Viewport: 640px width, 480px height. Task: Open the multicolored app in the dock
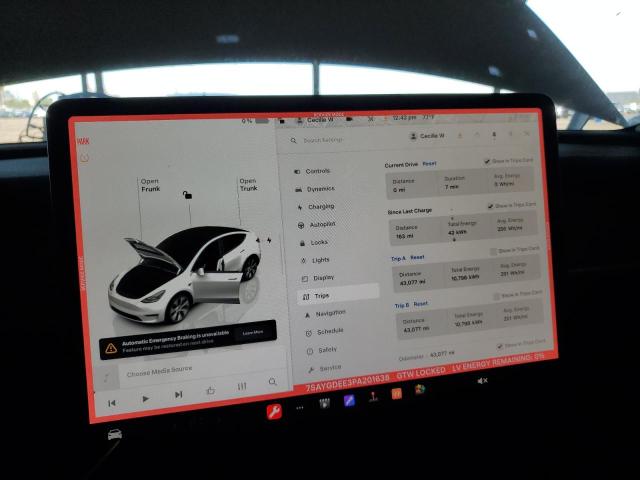[x=420, y=390]
